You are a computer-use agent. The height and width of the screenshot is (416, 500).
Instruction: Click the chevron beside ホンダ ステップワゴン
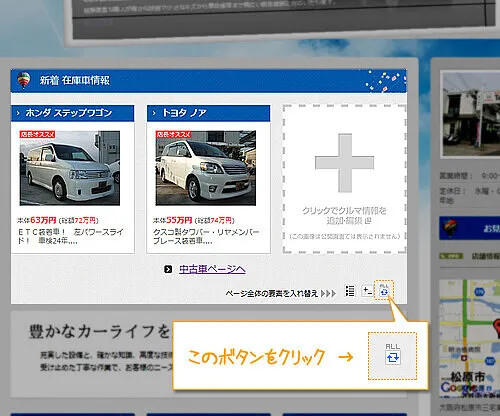[18, 114]
